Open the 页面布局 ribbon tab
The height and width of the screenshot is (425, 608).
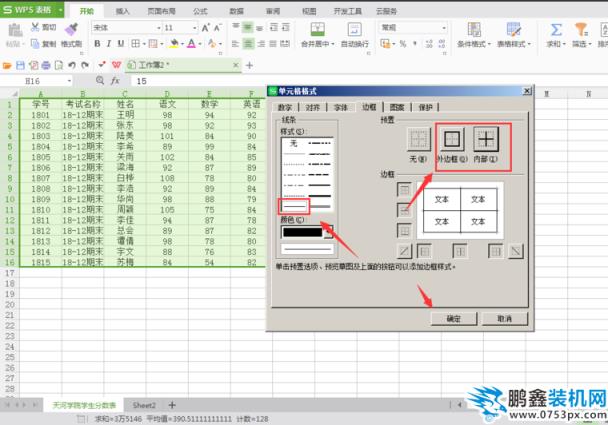click(161, 11)
